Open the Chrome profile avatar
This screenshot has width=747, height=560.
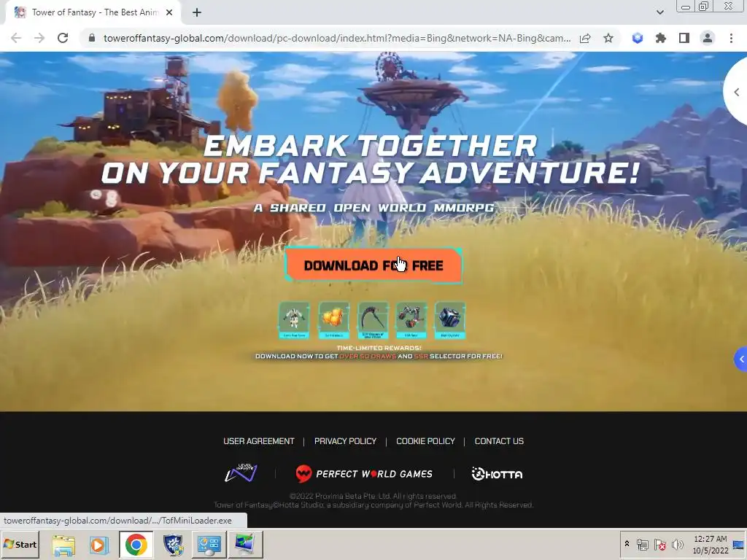[708, 38]
